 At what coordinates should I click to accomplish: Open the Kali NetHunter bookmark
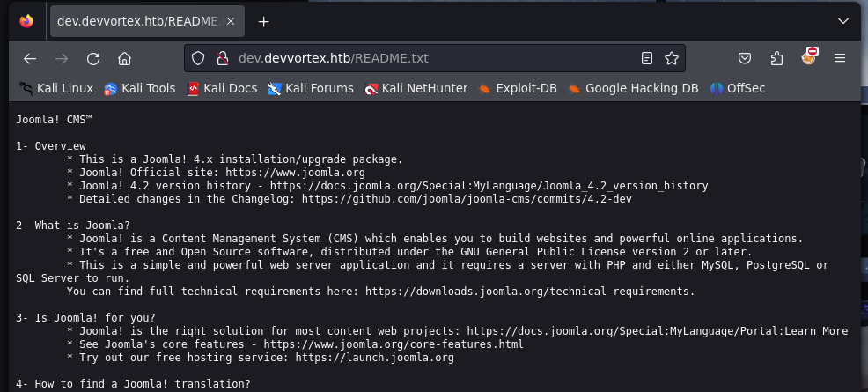point(416,88)
